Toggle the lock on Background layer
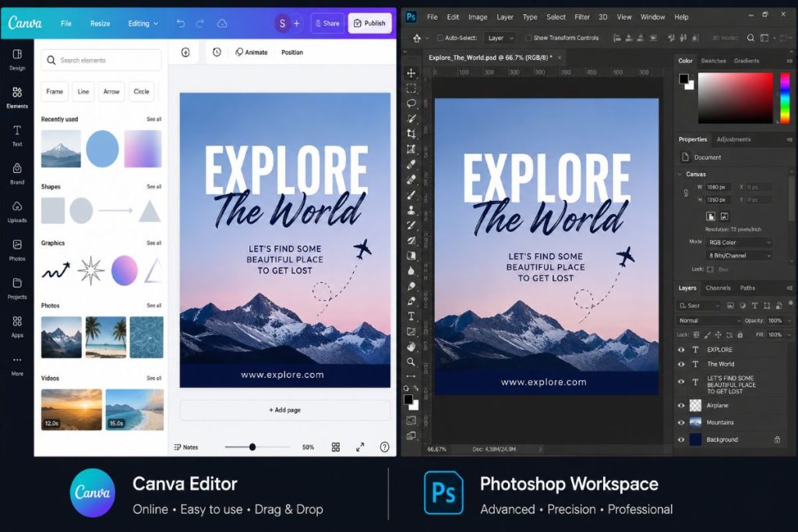This screenshot has width=798, height=532. [777, 439]
